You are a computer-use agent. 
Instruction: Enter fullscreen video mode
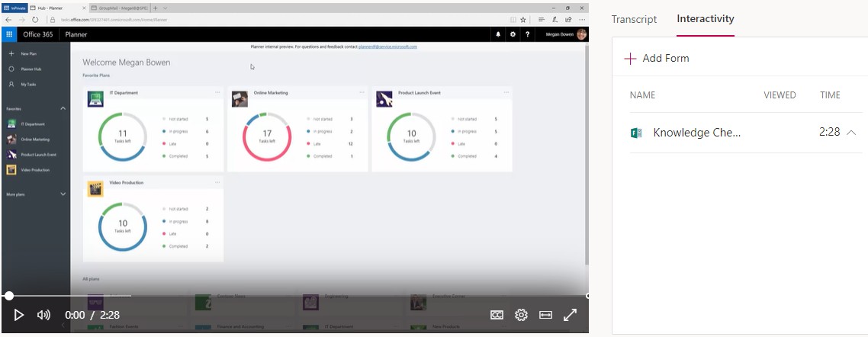pos(571,315)
